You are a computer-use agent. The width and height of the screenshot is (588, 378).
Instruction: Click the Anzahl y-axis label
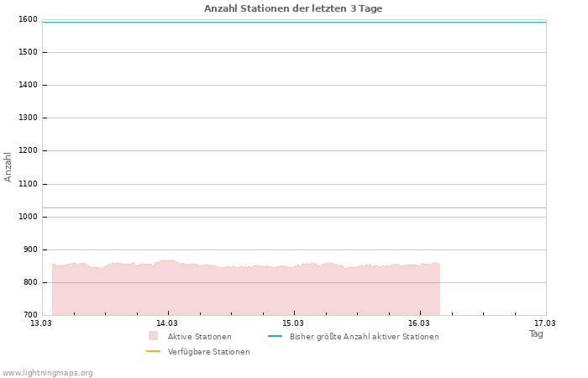click(x=8, y=166)
